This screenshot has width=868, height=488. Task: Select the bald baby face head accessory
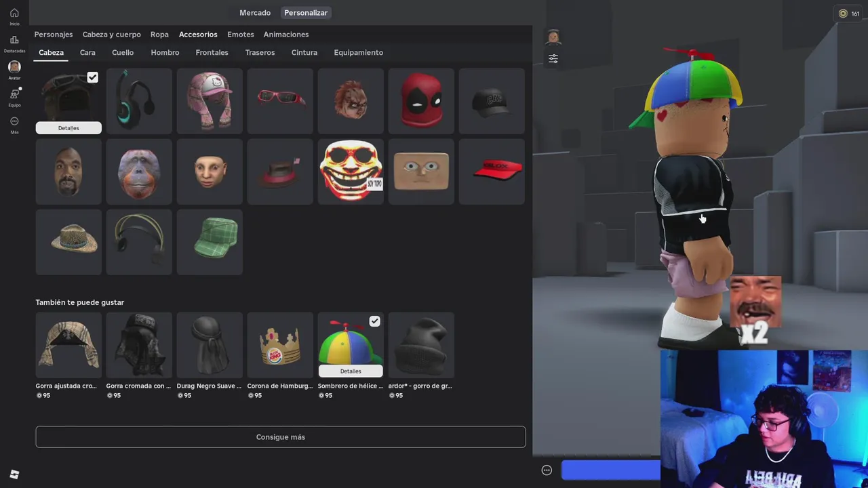pyautogui.click(x=210, y=171)
